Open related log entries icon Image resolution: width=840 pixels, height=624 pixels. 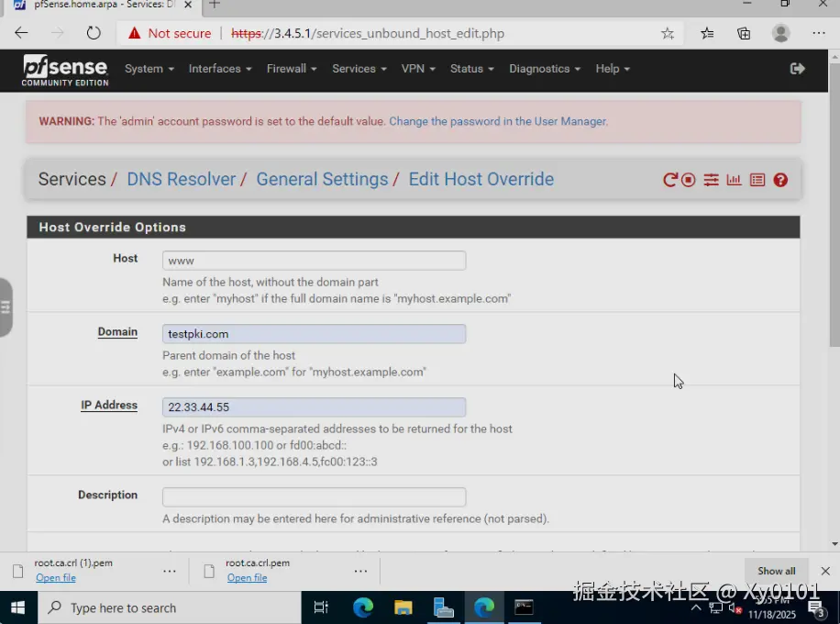click(757, 180)
